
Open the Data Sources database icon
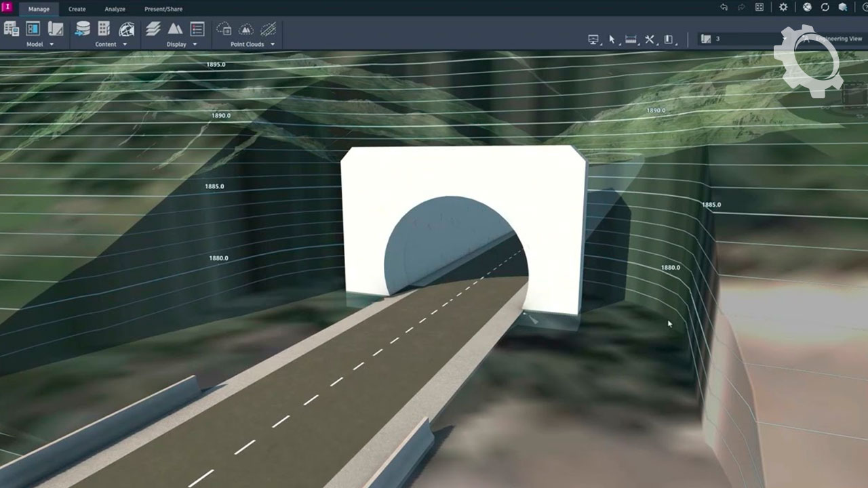(x=83, y=28)
